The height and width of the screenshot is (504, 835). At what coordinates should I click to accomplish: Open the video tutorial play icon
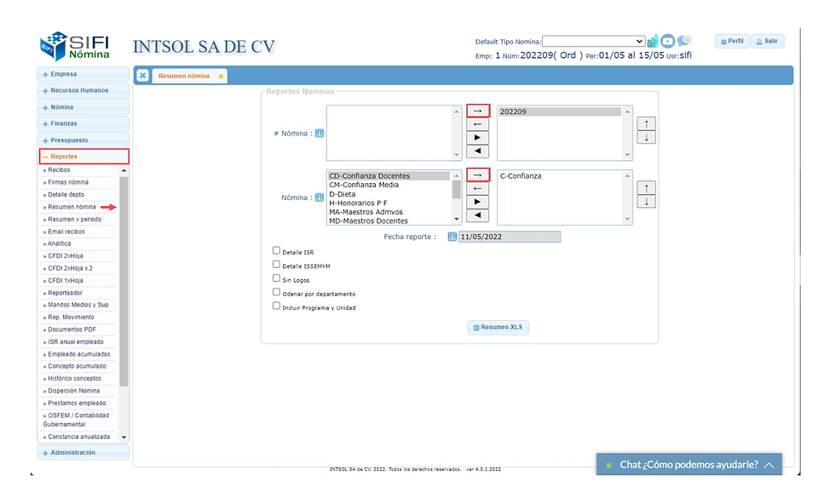[x=668, y=41]
